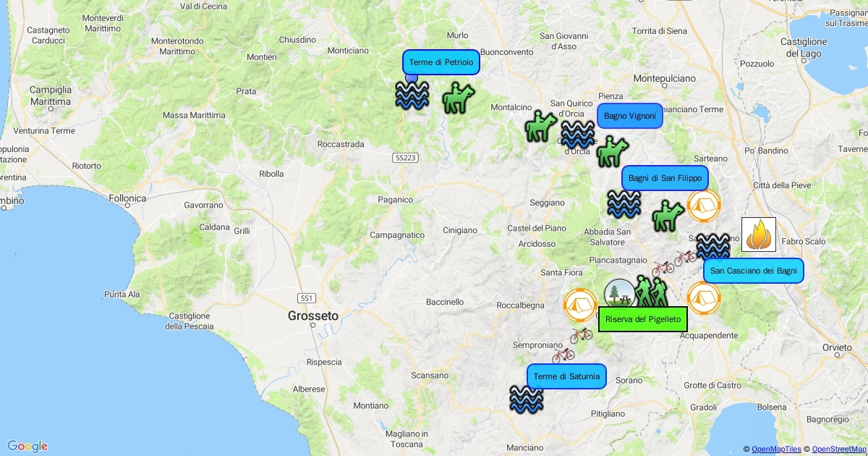
Task: Click the green hikers icon above Riserva del Pigelleto
Action: [x=652, y=291]
